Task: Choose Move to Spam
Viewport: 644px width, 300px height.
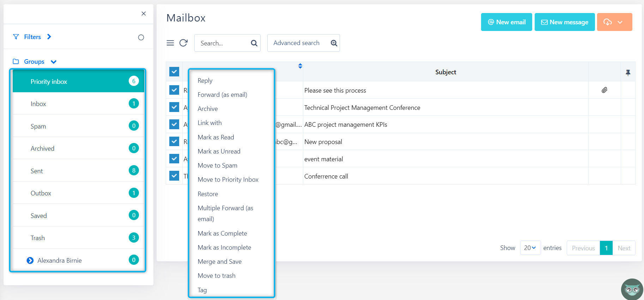Action: pos(217,165)
